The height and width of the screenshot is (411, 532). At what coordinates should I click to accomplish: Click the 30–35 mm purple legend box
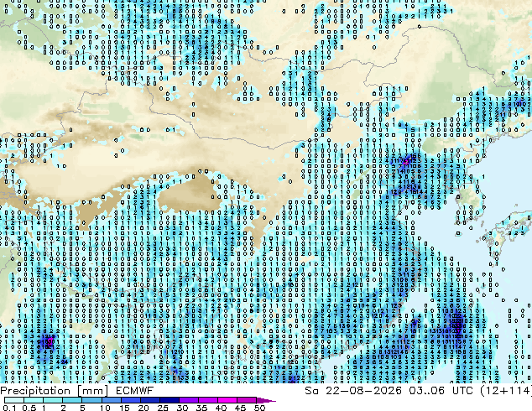click(189, 400)
